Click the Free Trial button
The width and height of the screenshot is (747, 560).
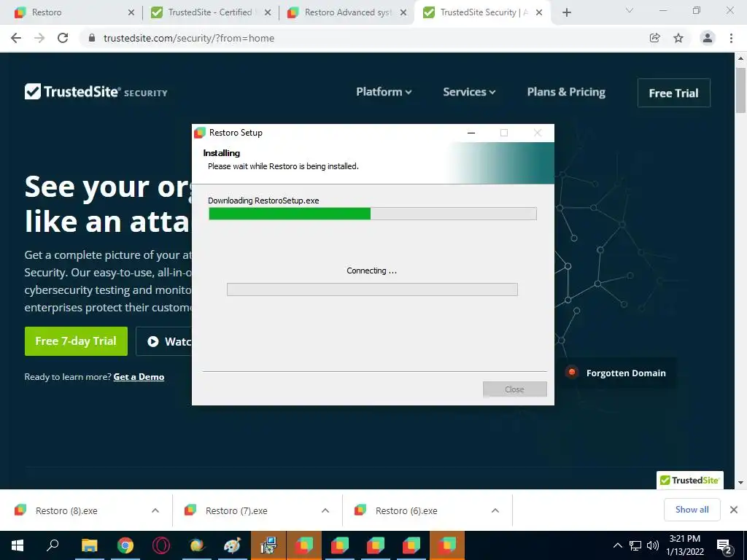coord(673,93)
